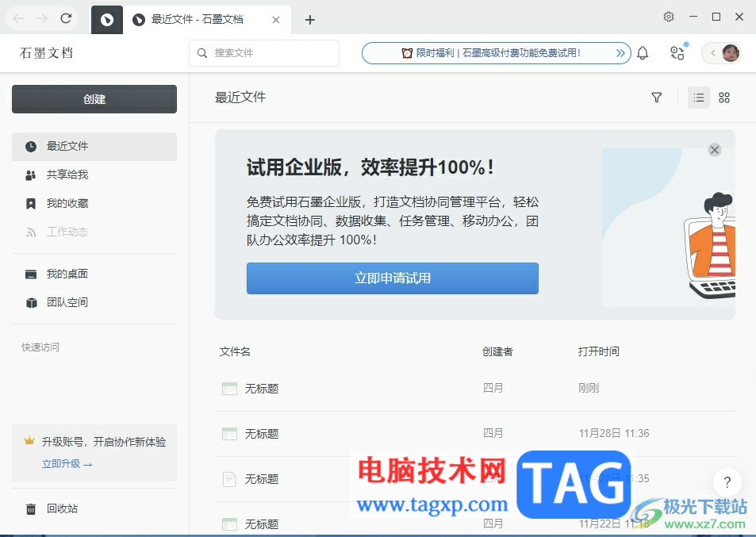Click document icon of third 无标题 row
The image size is (756, 537).
(229, 479)
